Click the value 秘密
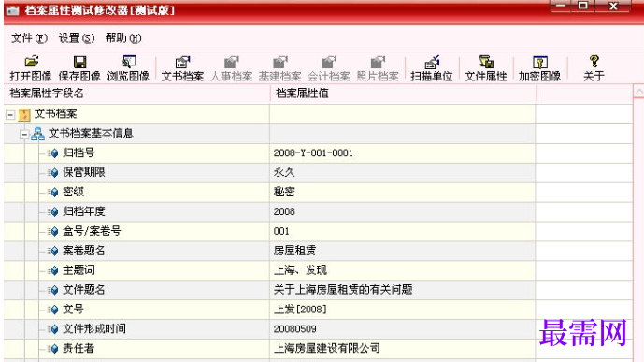The width and height of the screenshot is (644, 362). pos(284,192)
